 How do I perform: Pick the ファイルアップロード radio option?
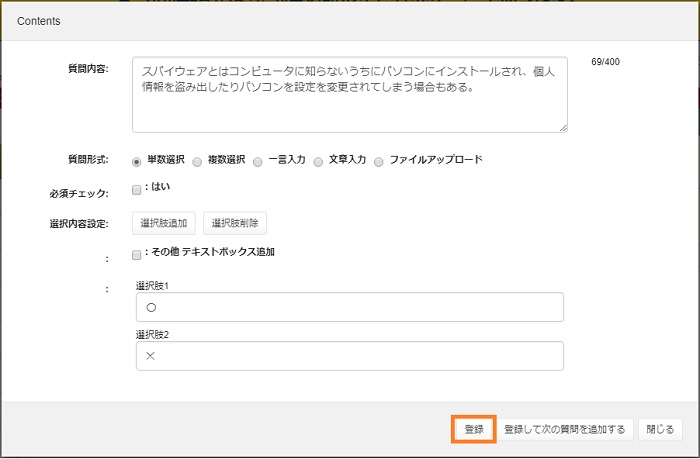[x=379, y=160]
